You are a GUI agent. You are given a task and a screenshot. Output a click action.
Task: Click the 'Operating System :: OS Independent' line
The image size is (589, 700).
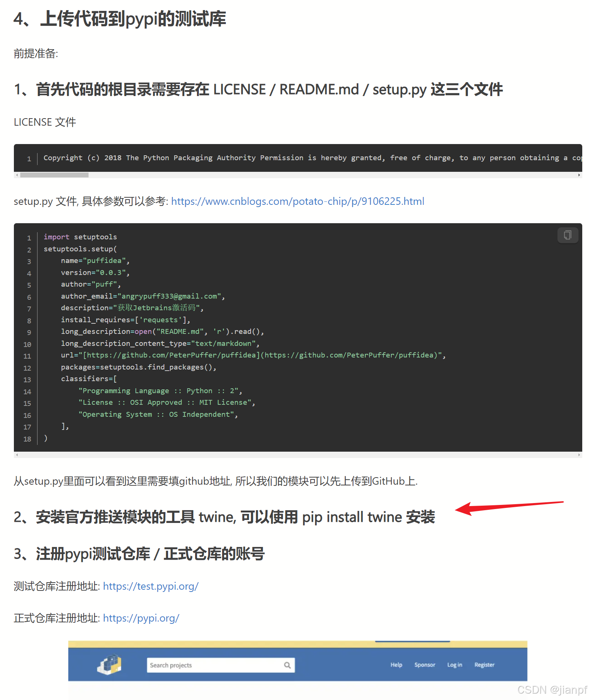click(158, 415)
